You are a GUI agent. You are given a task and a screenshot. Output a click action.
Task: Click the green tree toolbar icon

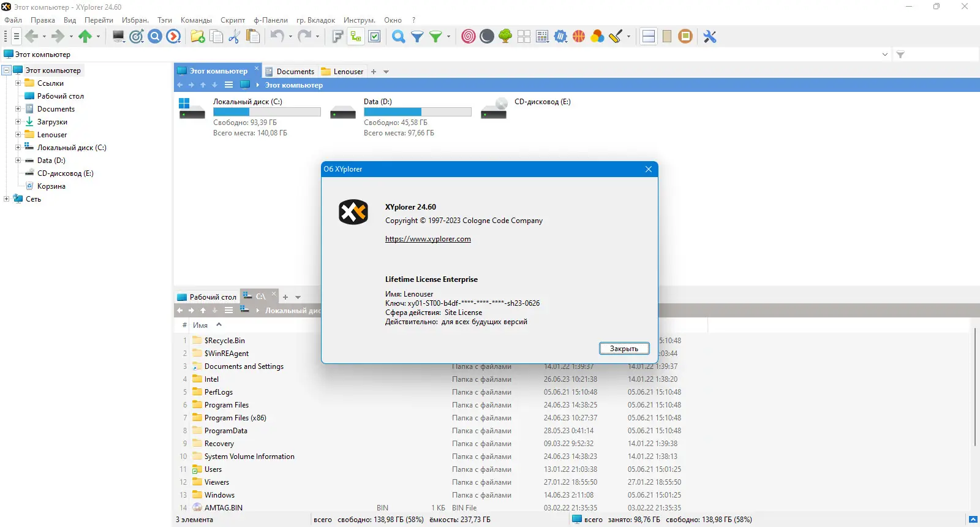tap(505, 37)
